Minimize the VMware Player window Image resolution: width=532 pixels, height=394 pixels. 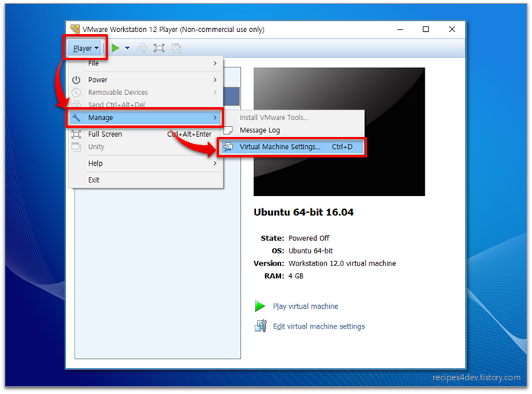pyautogui.click(x=400, y=30)
